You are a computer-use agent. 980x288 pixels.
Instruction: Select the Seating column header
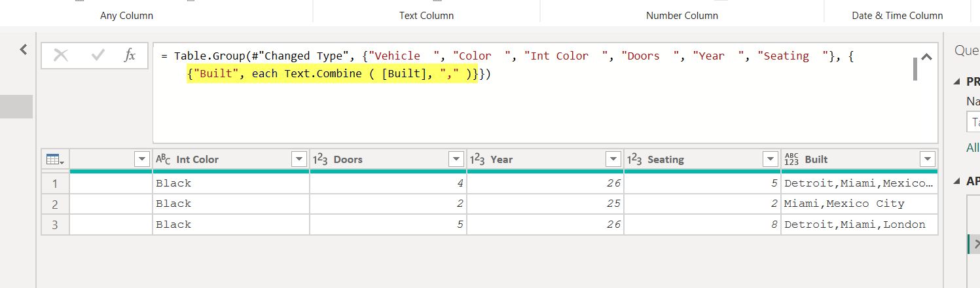coord(702,159)
